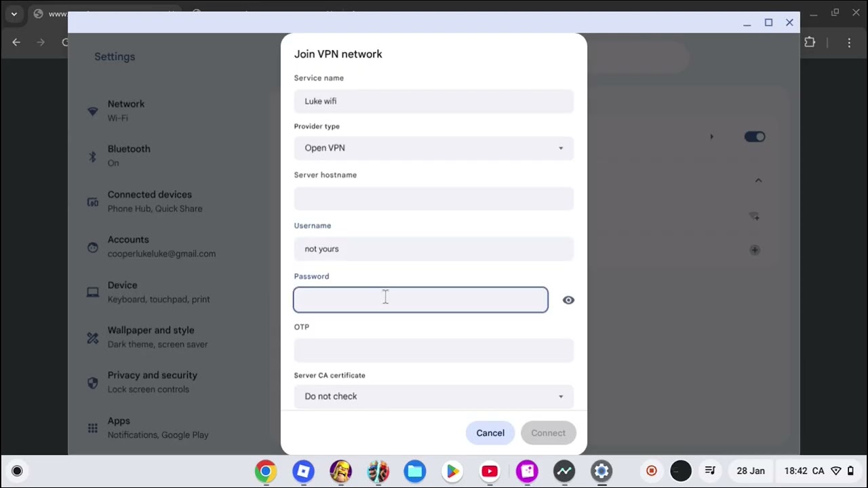Collapse section with the up chevron
Image resolution: width=868 pixels, height=488 pixels.
[x=758, y=180]
